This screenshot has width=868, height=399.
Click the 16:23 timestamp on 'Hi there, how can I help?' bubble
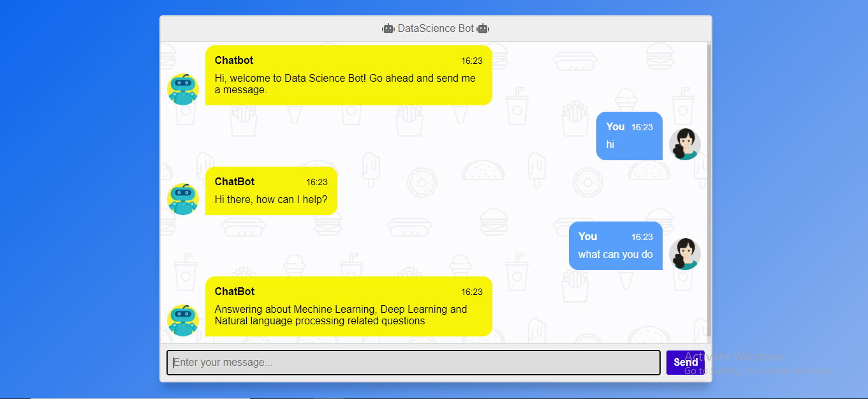tap(317, 183)
